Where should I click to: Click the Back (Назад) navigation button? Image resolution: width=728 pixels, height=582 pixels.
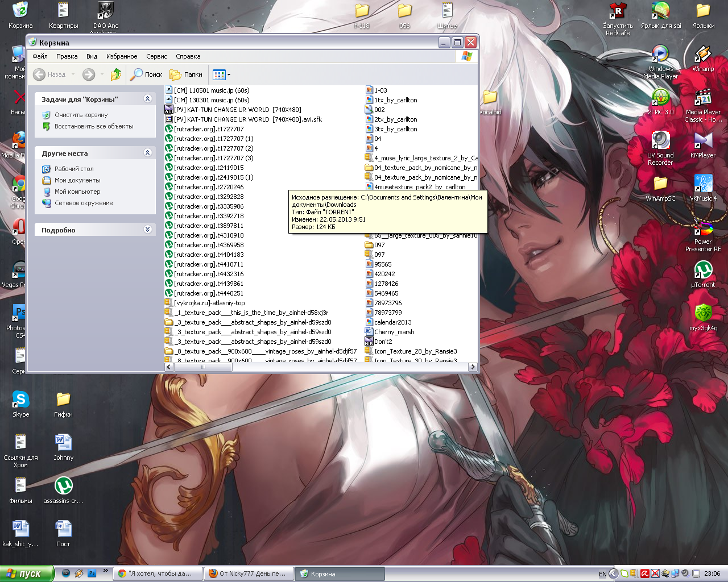(x=49, y=74)
